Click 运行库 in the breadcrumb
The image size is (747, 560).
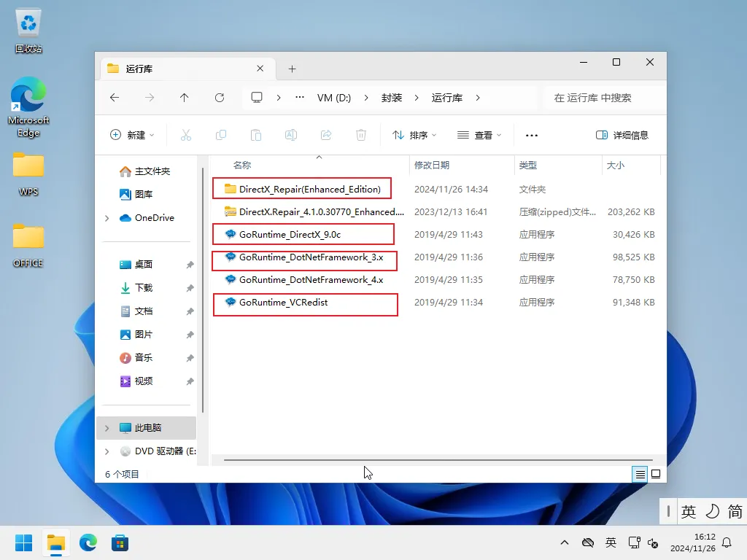[447, 98]
